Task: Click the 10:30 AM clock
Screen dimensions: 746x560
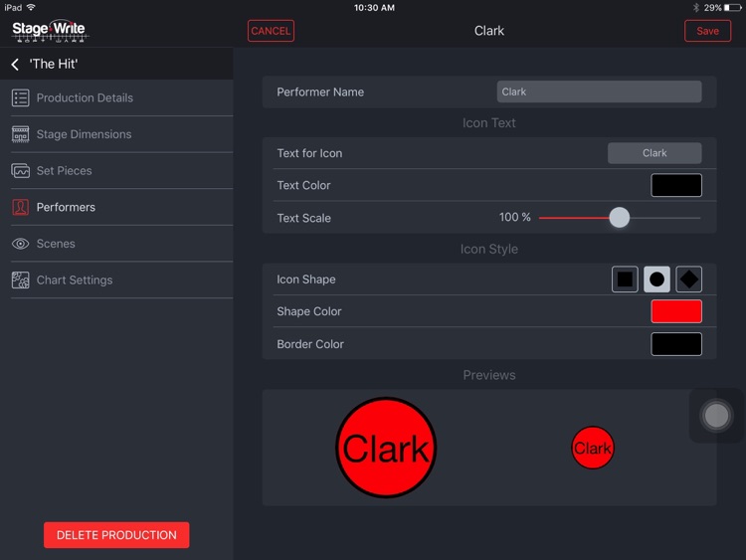Action: (x=374, y=8)
